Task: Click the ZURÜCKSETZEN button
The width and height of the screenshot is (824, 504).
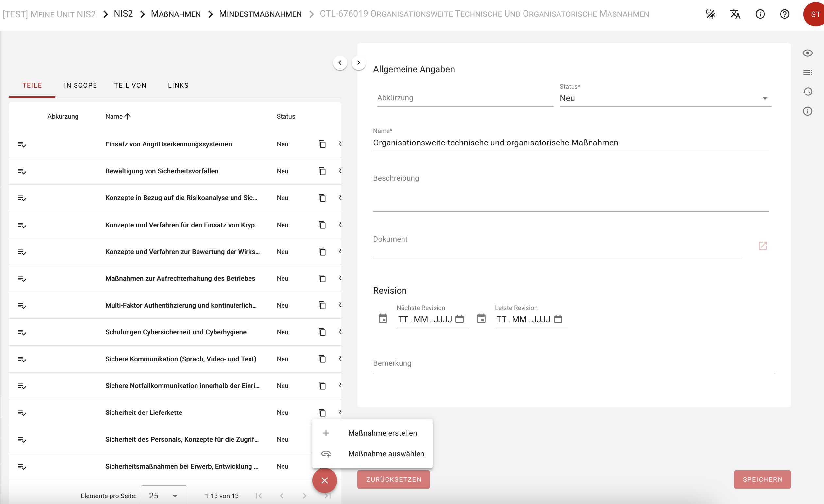Action: (393, 479)
